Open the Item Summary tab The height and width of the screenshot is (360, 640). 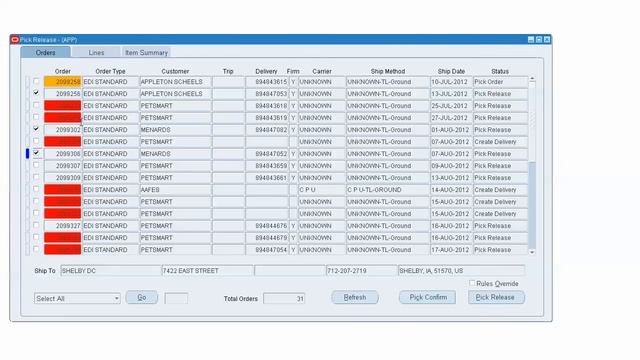pos(146,53)
